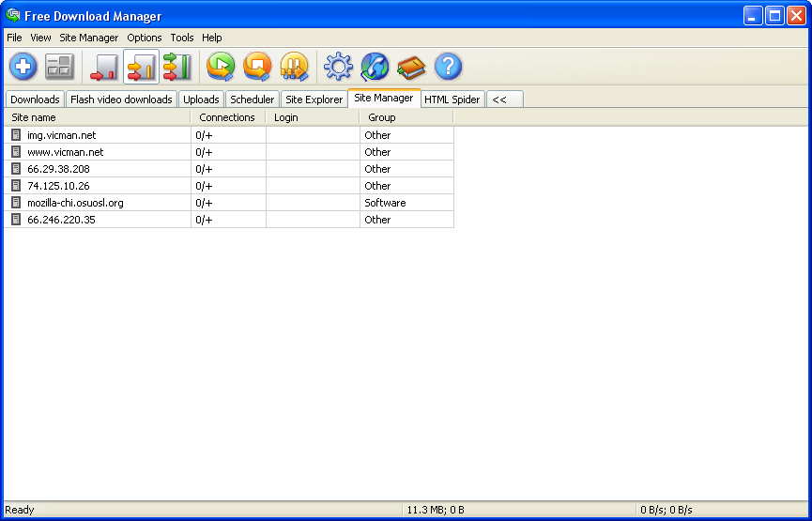Screen dimensions: 812x521
Task: Select light traffic usage mode icon
Action: [104, 67]
